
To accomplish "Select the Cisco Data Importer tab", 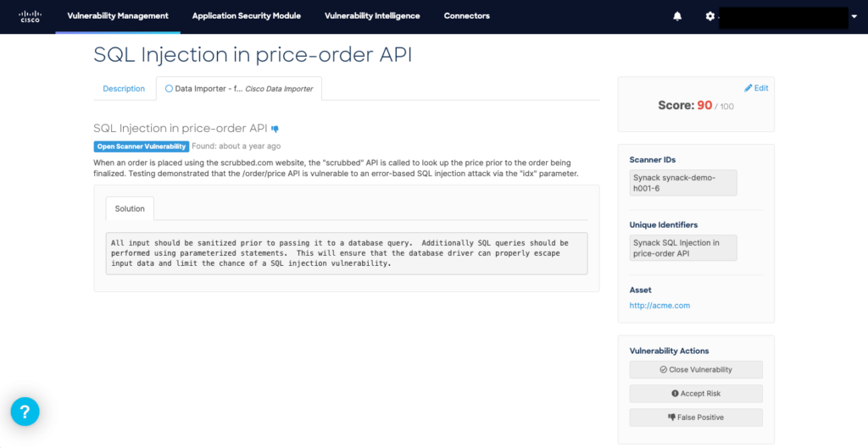I will click(238, 89).
